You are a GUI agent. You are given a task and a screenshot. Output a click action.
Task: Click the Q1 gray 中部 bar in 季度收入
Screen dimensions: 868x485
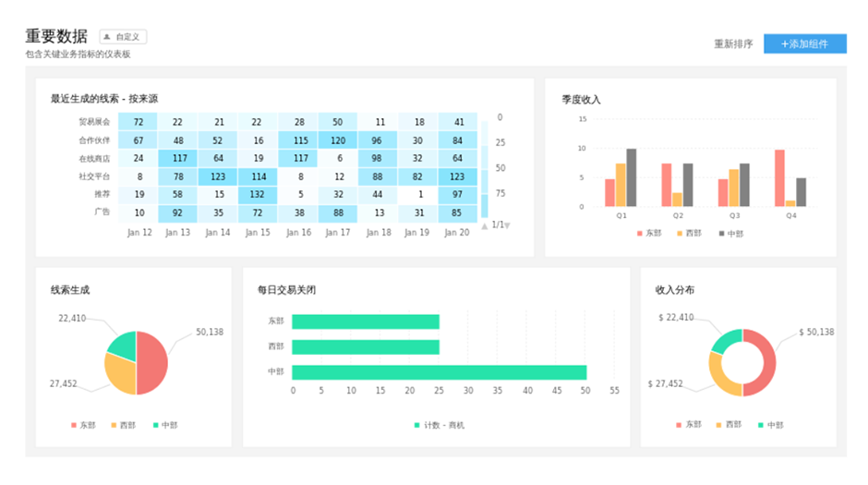pyautogui.click(x=632, y=177)
